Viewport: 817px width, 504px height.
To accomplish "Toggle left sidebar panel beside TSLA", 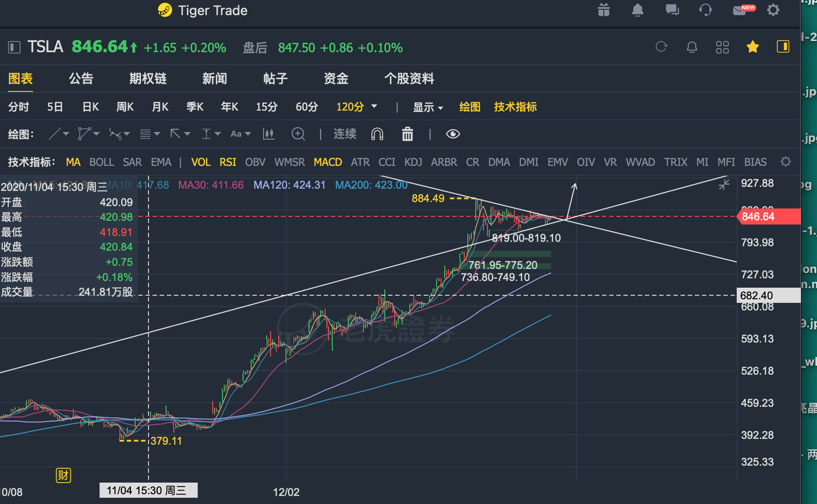I will point(14,47).
